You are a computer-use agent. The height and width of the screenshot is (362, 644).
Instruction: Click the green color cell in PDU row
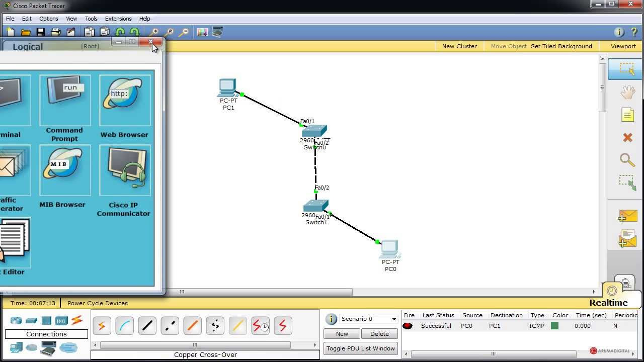pyautogui.click(x=554, y=326)
